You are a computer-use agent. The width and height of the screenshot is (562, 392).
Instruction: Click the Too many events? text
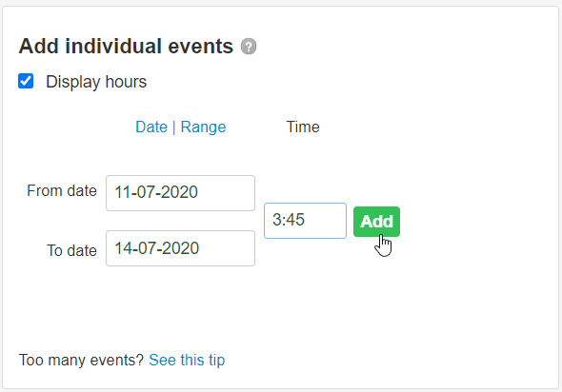pos(81,361)
